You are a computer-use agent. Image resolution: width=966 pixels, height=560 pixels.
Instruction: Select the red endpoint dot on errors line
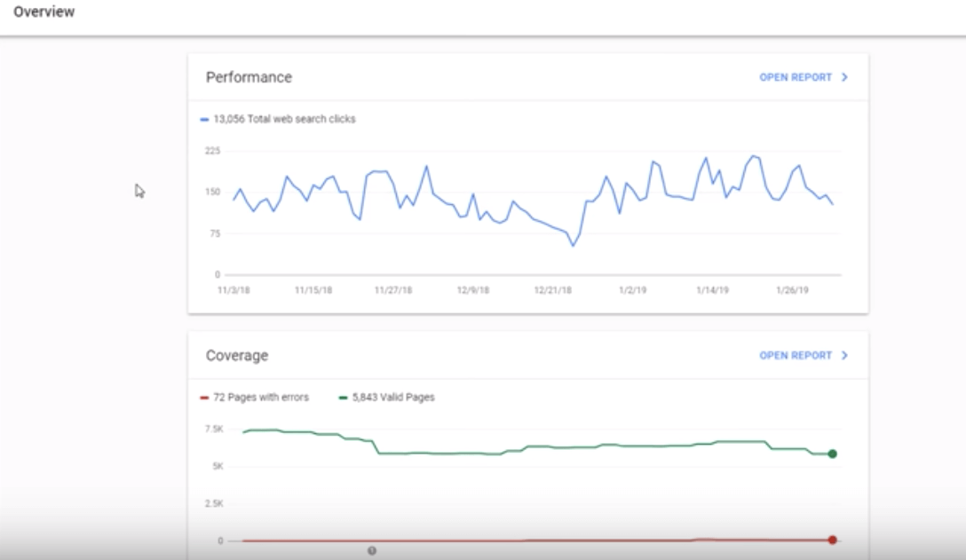[x=831, y=538]
